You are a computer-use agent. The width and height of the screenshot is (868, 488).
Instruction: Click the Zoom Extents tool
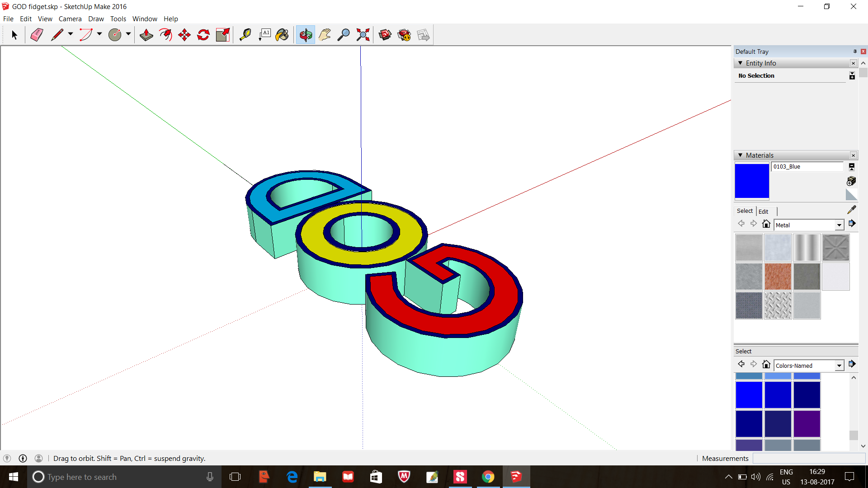pyautogui.click(x=363, y=34)
